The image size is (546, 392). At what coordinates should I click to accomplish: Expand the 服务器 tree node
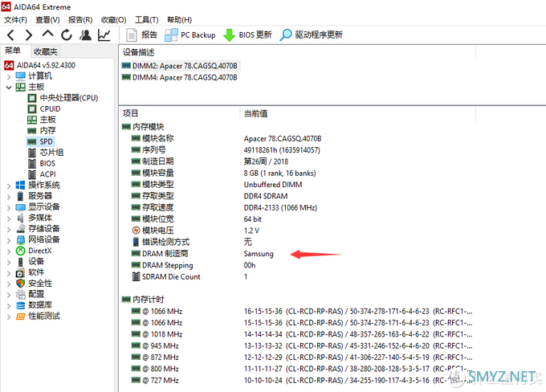(x=9, y=196)
